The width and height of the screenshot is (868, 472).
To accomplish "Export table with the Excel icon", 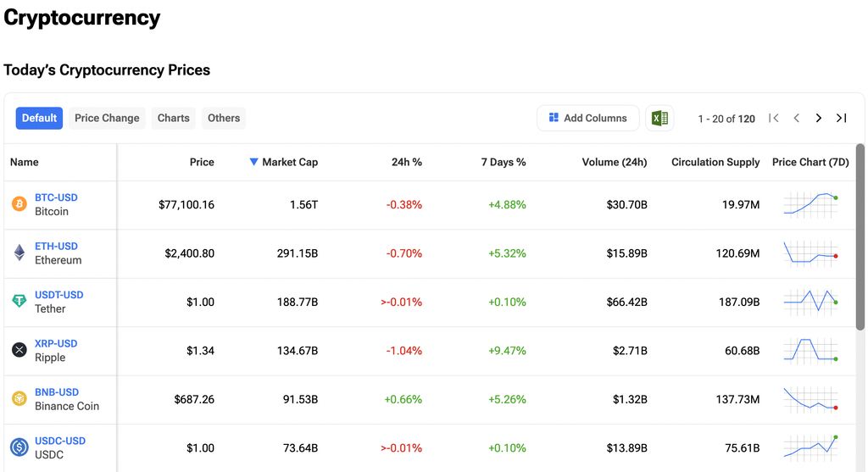I will pyautogui.click(x=659, y=118).
